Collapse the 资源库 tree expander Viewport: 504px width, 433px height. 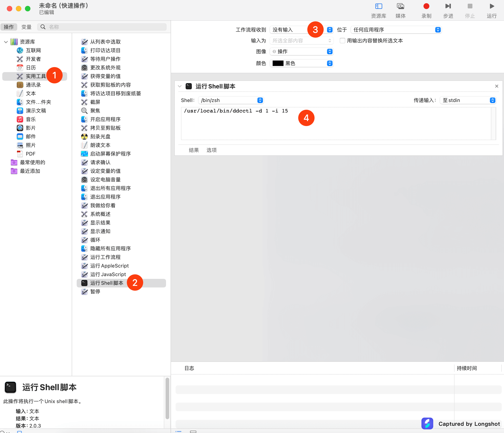coord(6,42)
